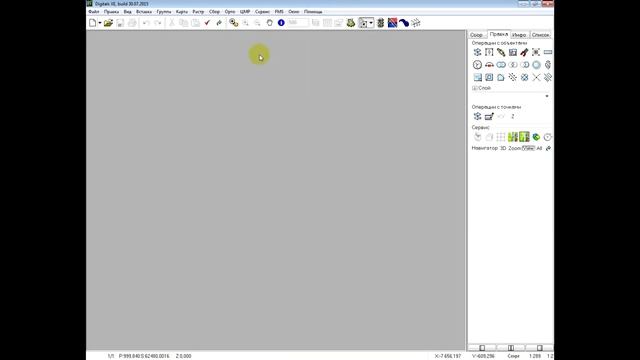Switch to the Список tab

pos(540,35)
